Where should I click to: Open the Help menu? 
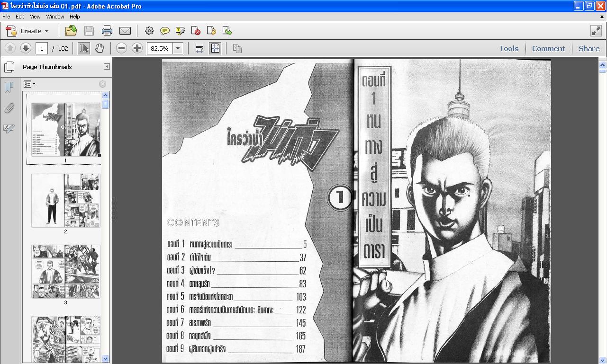pos(74,17)
